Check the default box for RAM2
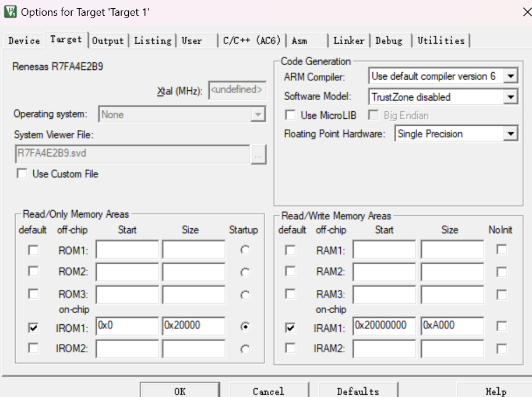The height and width of the screenshot is (397, 532). click(290, 271)
